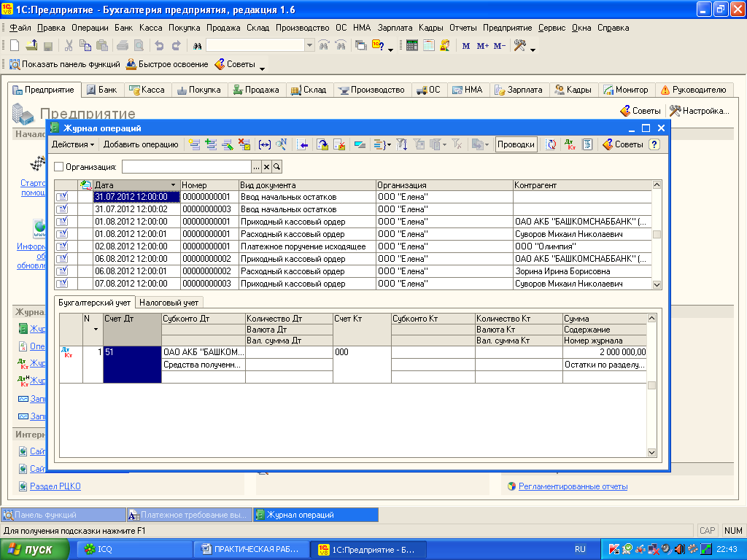Click the binoculars Find icon

tap(197, 46)
